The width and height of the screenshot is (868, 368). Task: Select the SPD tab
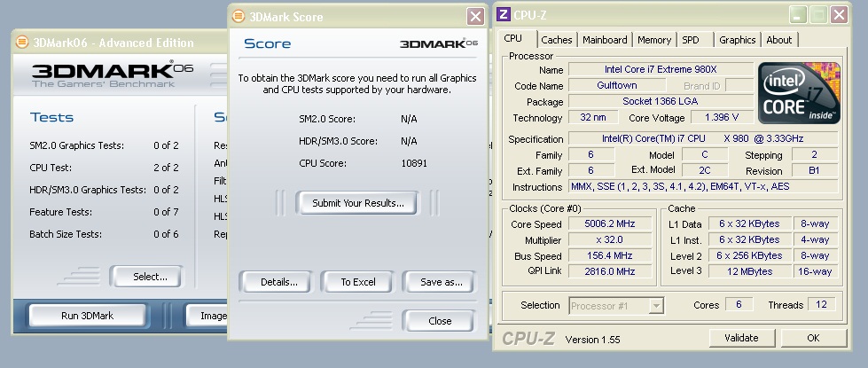(691, 40)
